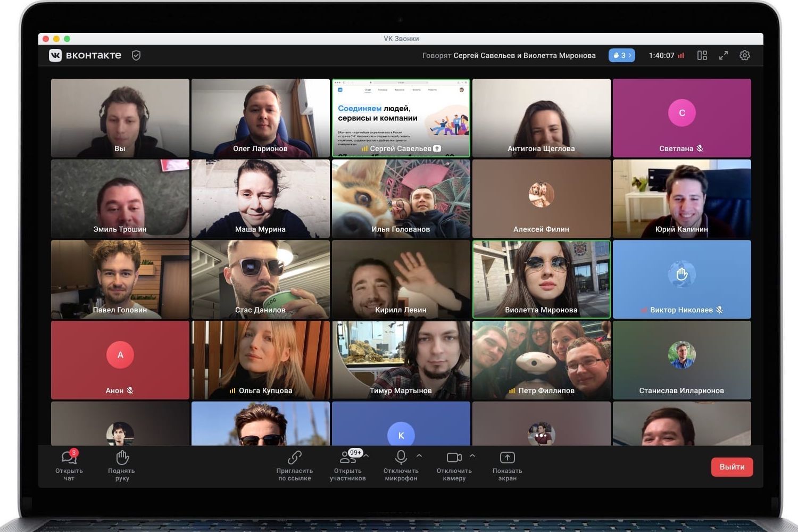The image size is (798, 532).
Task: Open the chat with 3 unread messages
Action: pos(69,465)
